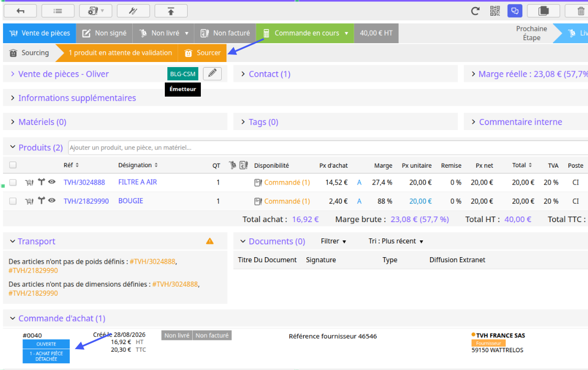Click the split-arrows icon on BOUGIE row

(41, 201)
